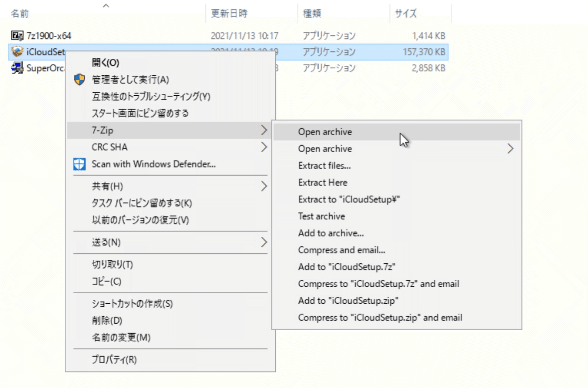Choose 管理者として実行(A)
This screenshot has height=388, width=588.
tap(171, 79)
